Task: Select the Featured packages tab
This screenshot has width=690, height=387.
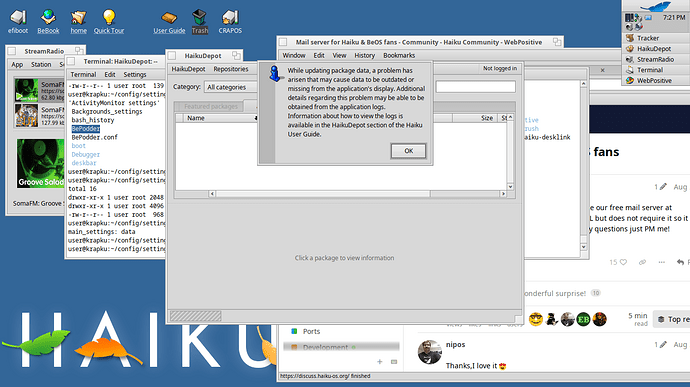Action: (x=210, y=106)
